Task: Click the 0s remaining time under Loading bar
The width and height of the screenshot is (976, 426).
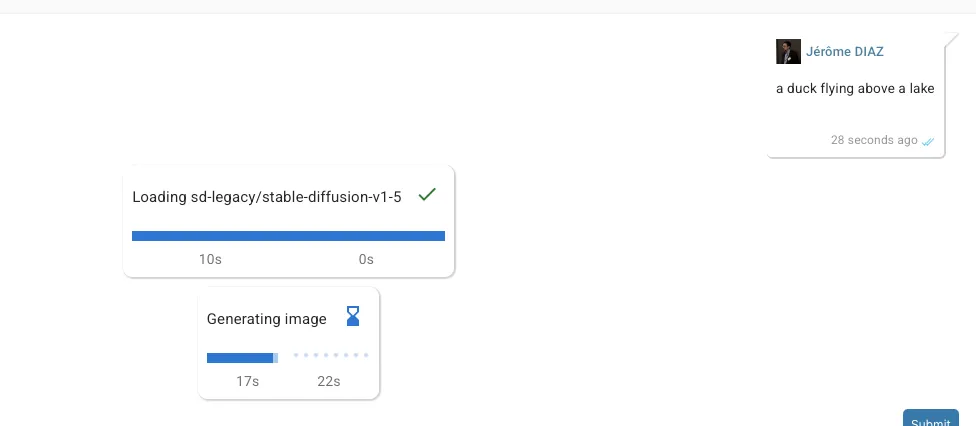Action: (x=366, y=260)
